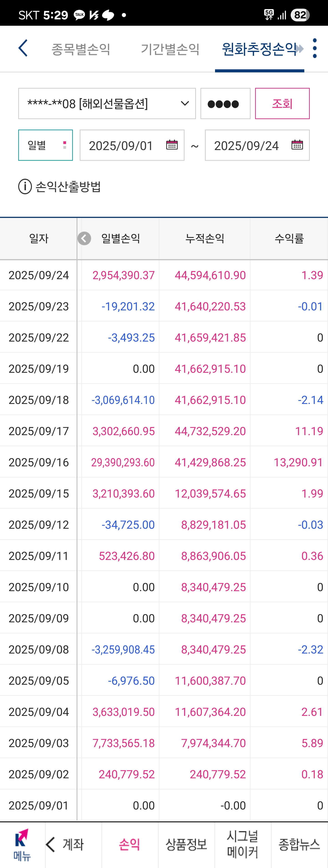The image size is (328, 868).
Task: Tap the 일별손익 column header
Action: click(120, 239)
